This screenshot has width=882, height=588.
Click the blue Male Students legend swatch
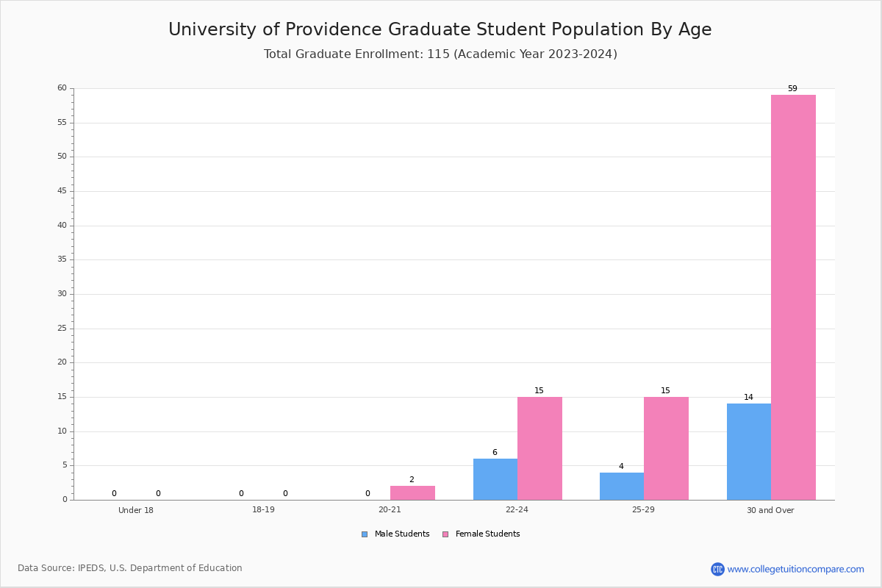[365, 534]
